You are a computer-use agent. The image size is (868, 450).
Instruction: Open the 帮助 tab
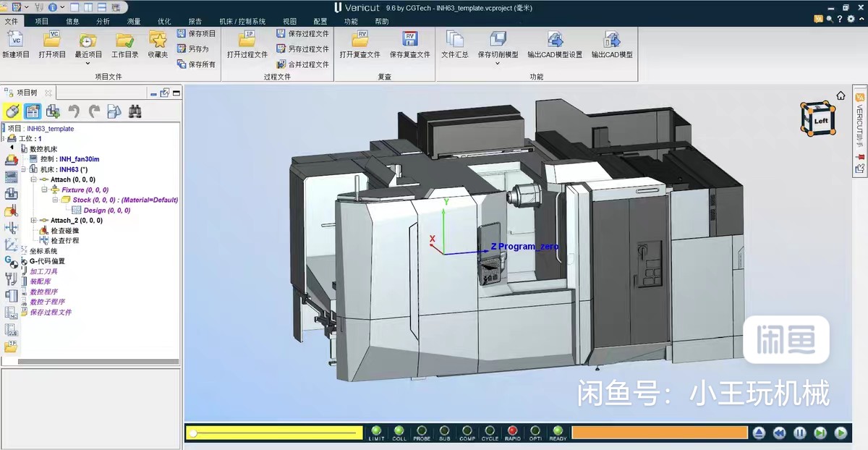point(382,22)
